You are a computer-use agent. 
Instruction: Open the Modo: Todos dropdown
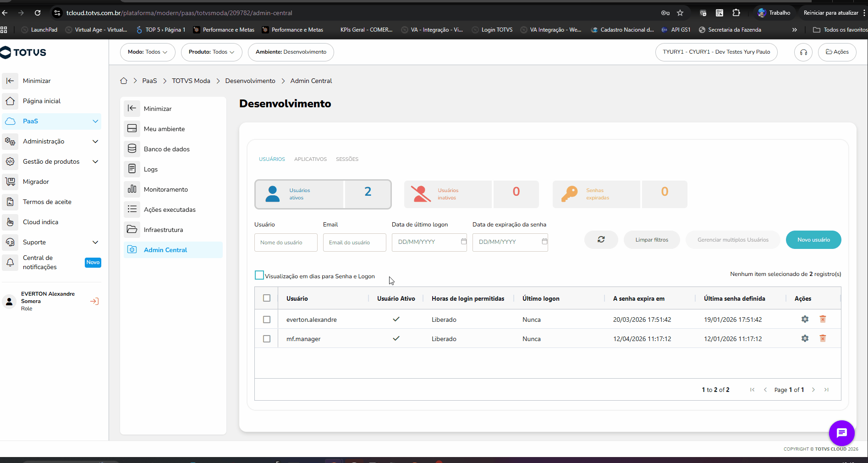pos(148,52)
